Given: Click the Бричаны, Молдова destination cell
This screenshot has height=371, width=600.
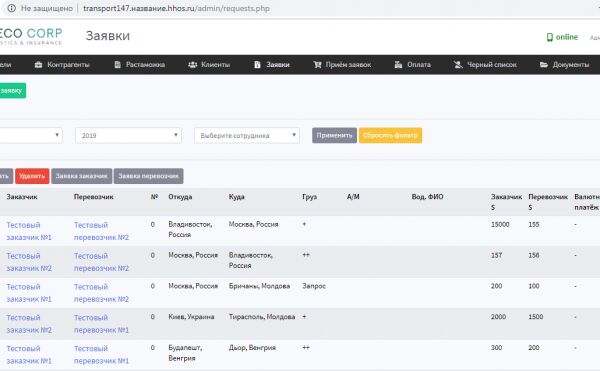Looking at the screenshot, I should click(x=259, y=286).
